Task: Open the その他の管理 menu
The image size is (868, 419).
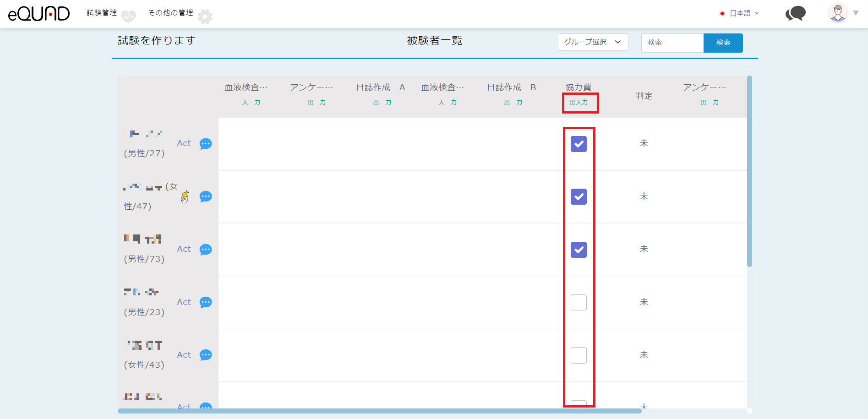Action: [170, 13]
